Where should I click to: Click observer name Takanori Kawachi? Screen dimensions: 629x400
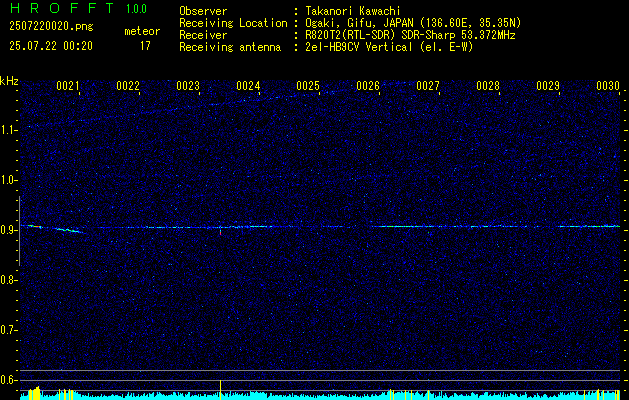[353, 11]
